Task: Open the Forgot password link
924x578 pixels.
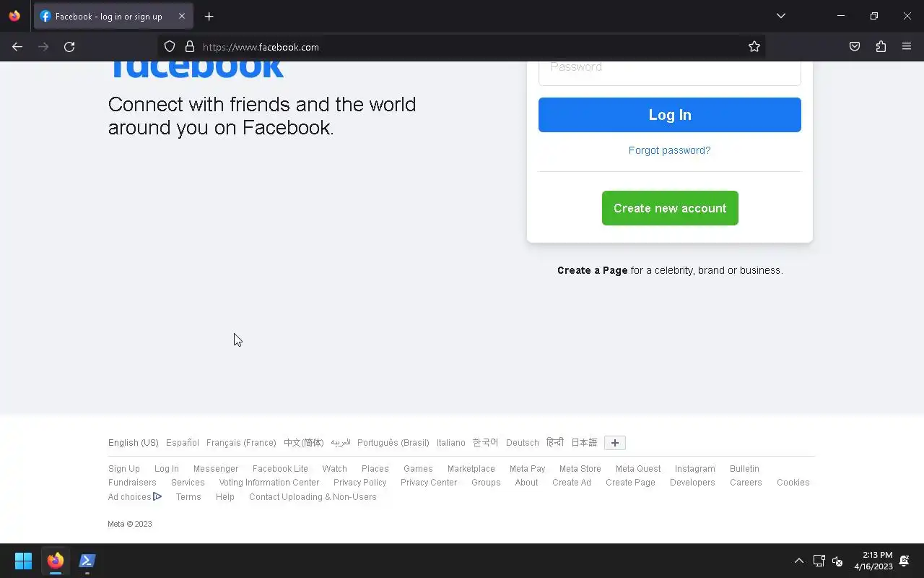Action: tap(670, 150)
